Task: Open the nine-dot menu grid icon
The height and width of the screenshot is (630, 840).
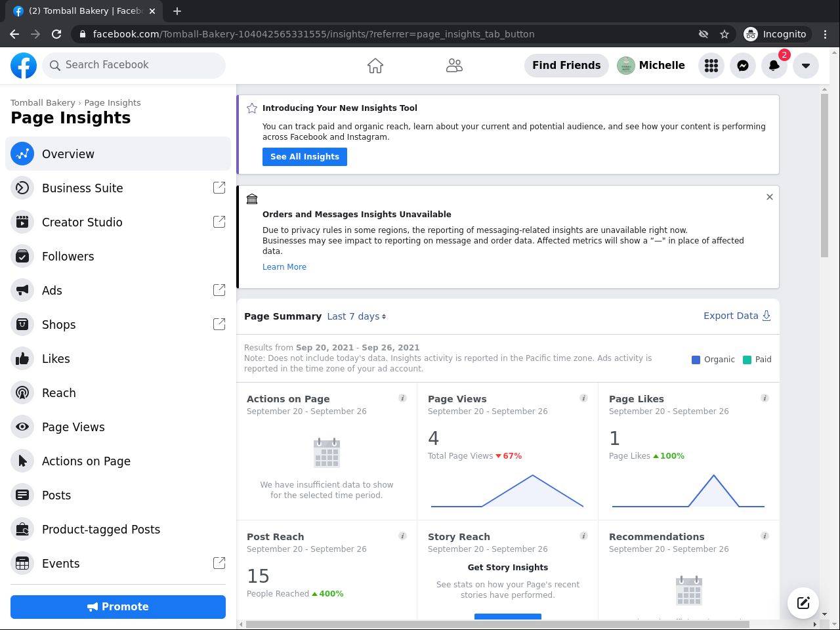Action: coord(711,66)
